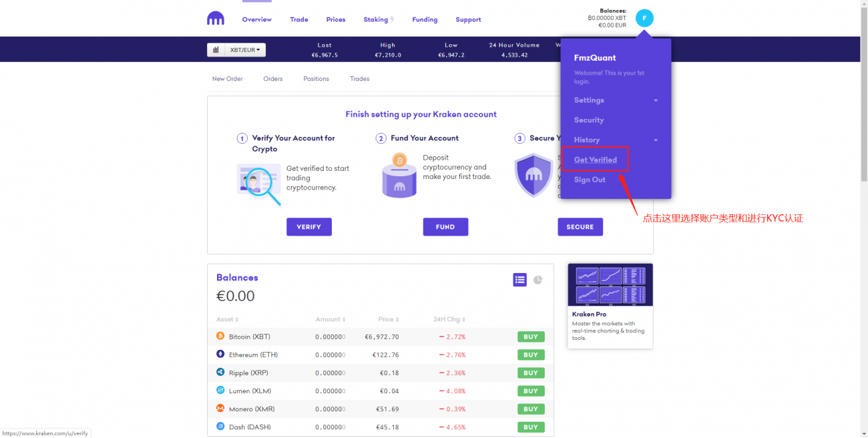The width and height of the screenshot is (868, 438).
Task: Open the XBT/EUR pair dropdown
Action: [245, 50]
